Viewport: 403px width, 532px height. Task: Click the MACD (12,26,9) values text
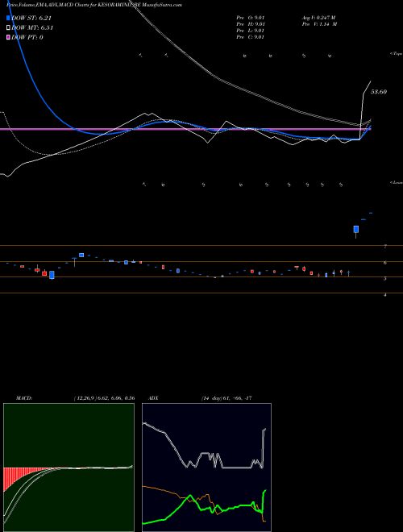click(104, 398)
